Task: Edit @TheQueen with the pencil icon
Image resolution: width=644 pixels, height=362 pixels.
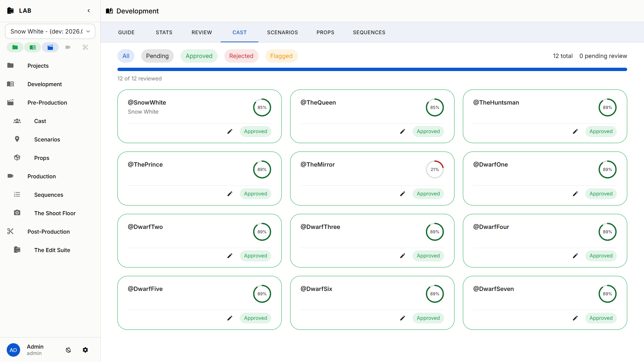Action: coord(402,131)
